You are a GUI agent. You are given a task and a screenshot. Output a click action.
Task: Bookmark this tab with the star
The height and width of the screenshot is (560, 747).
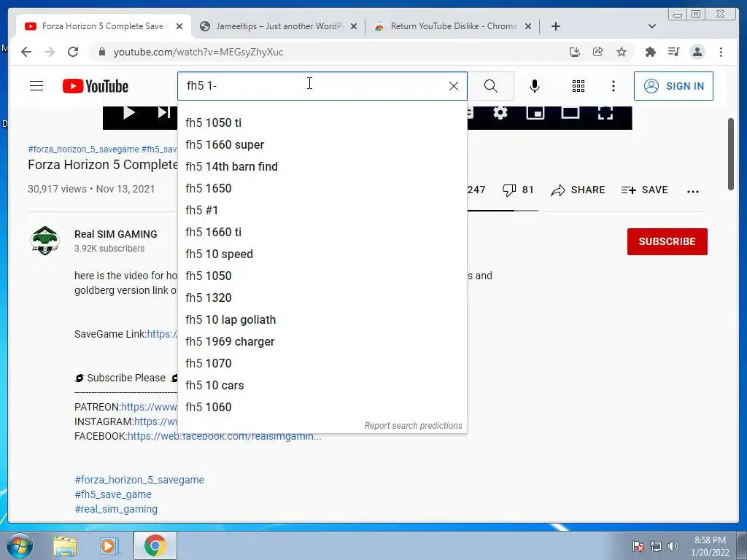coord(622,52)
